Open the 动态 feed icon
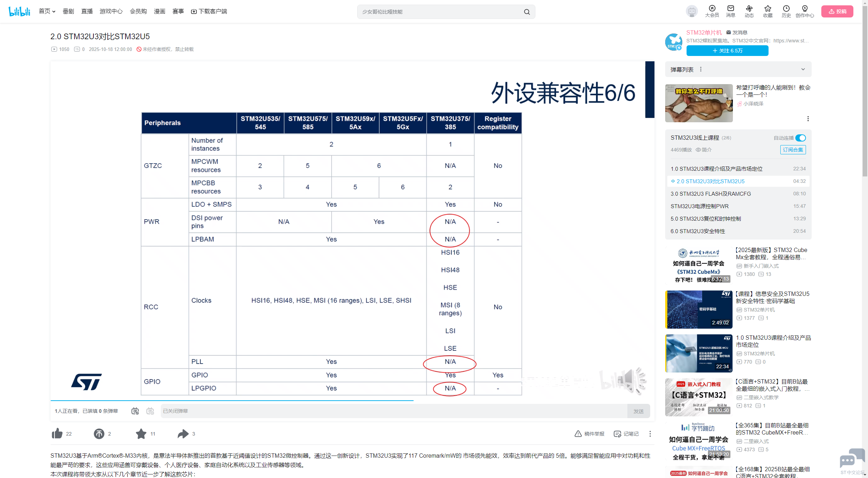868x478 pixels. click(x=749, y=11)
